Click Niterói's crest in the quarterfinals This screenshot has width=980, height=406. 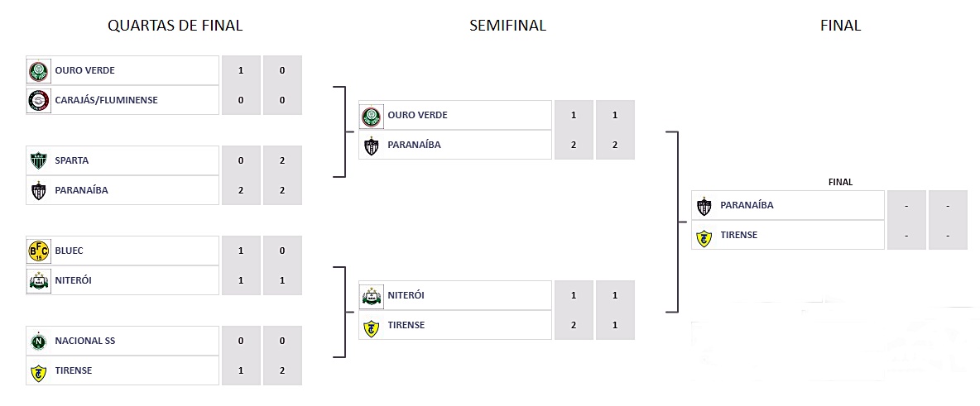click(38, 280)
